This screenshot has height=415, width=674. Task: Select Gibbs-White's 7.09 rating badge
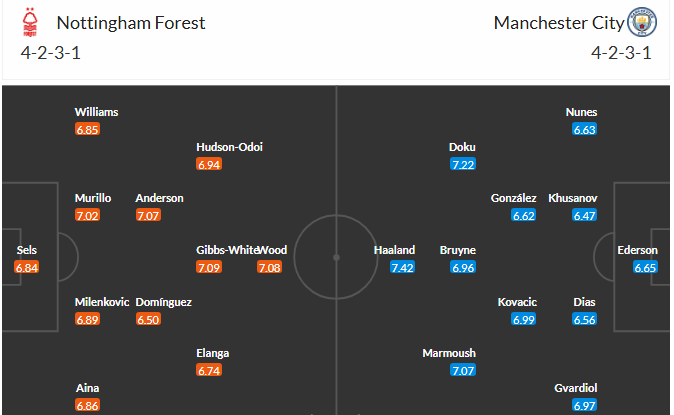click(209, 267)
